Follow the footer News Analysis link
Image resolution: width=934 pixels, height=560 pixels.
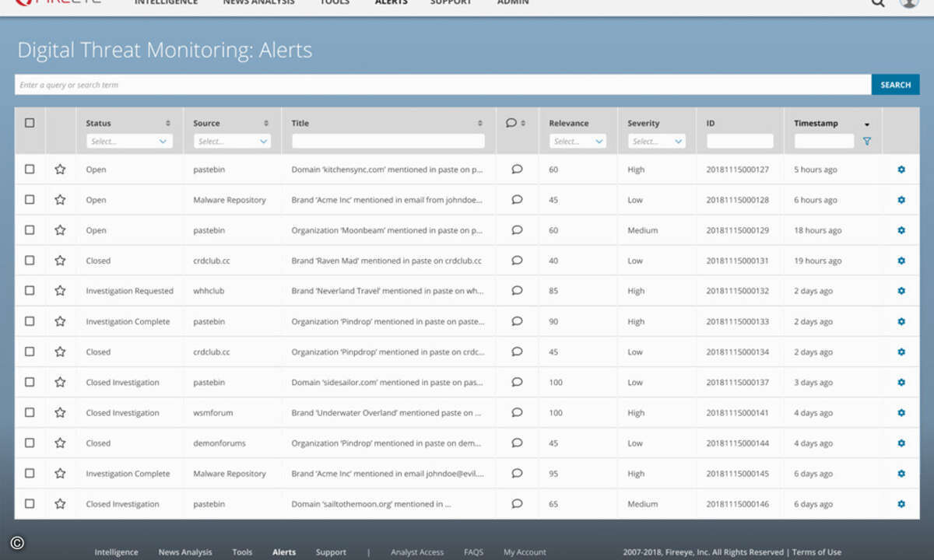click(185, 552)
